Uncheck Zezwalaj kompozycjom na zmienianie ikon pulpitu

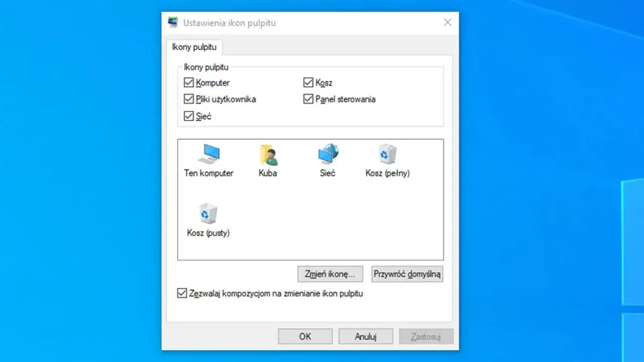pyautogui.click(x=182, y=293)
